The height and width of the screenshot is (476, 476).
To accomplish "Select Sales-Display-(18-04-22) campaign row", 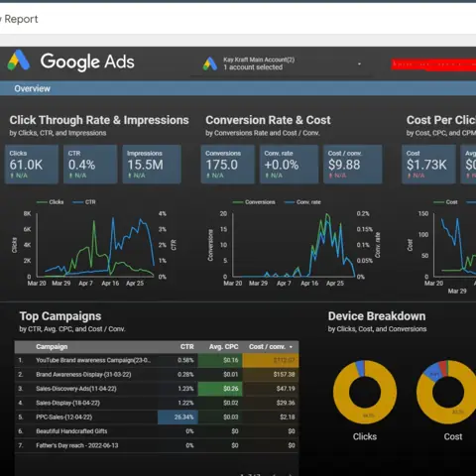I will [157, 403].
